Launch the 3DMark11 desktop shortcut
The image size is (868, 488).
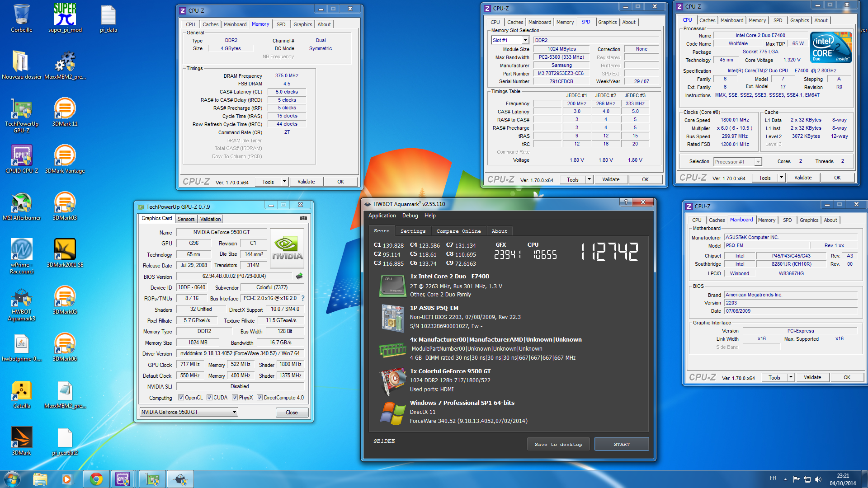[x=65, y=113]
